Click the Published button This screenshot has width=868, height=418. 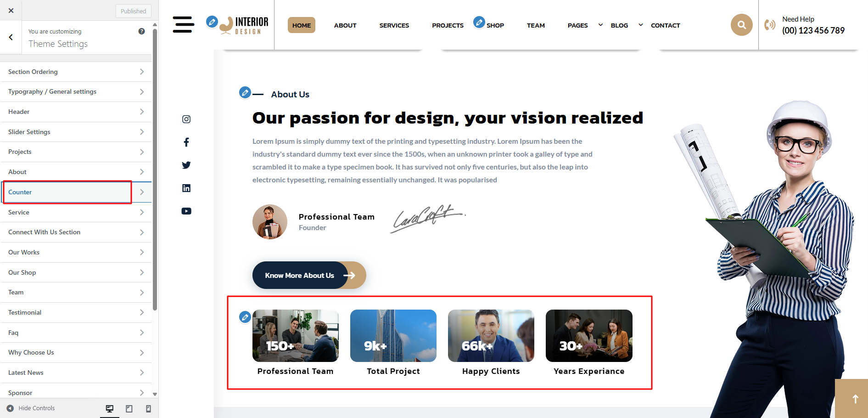click(x=134, y=11)
